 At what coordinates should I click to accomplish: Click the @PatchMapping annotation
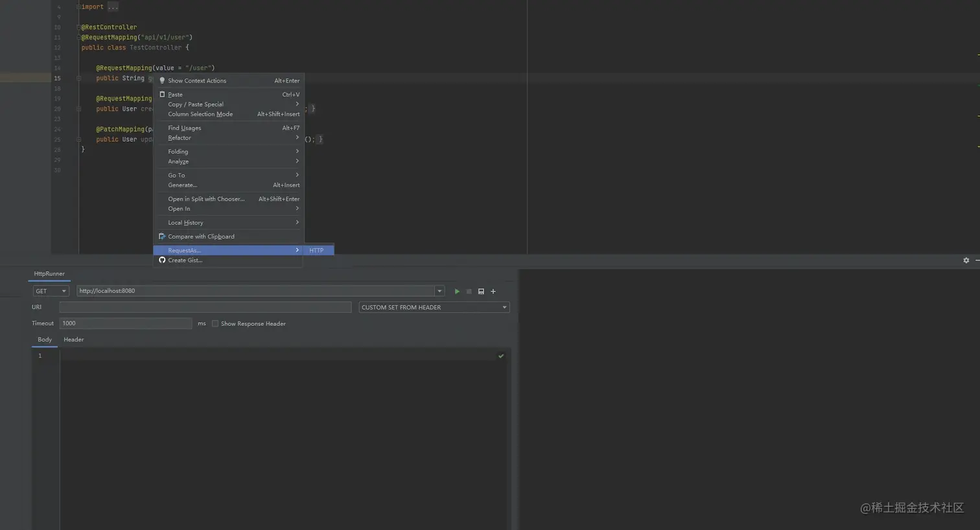[121, 130]
